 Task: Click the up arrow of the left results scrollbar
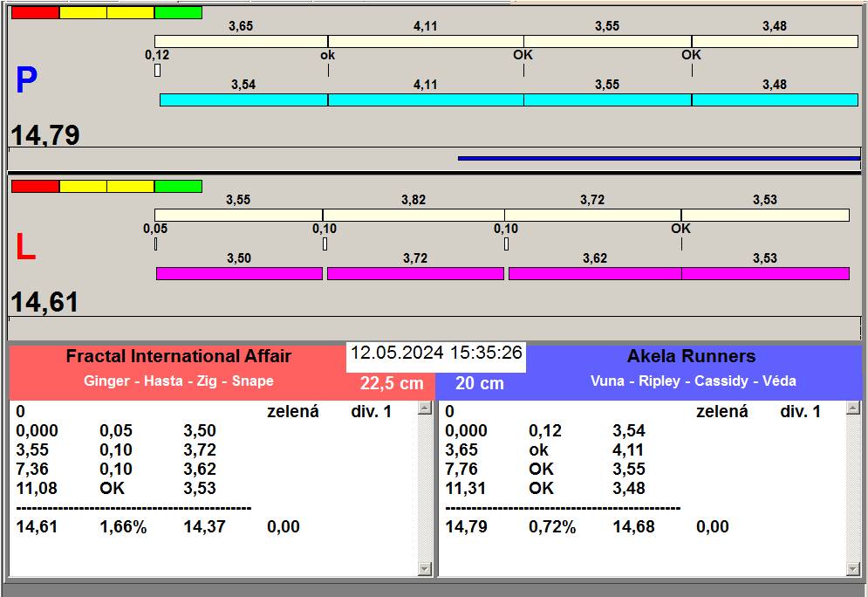point(425,408)
